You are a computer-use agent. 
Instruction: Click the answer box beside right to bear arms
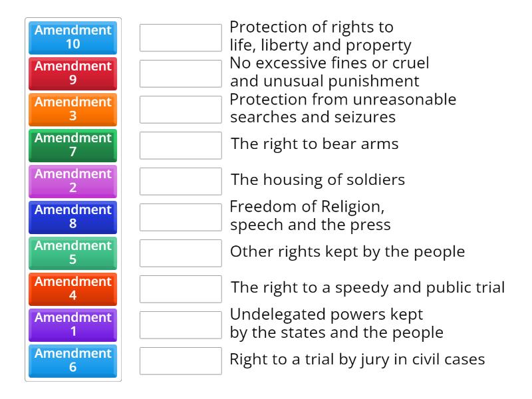[x=181, y=145]
